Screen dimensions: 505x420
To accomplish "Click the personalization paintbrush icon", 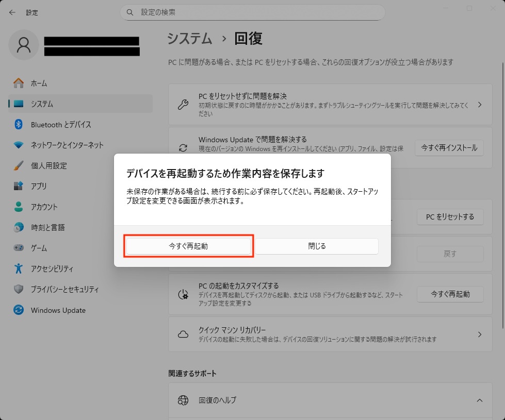I will click(19, 166).
